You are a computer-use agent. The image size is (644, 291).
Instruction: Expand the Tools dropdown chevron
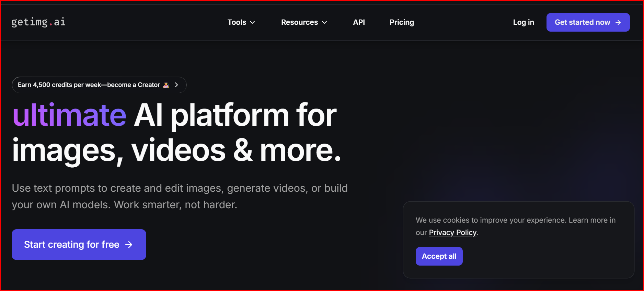(x=252, y=22)
